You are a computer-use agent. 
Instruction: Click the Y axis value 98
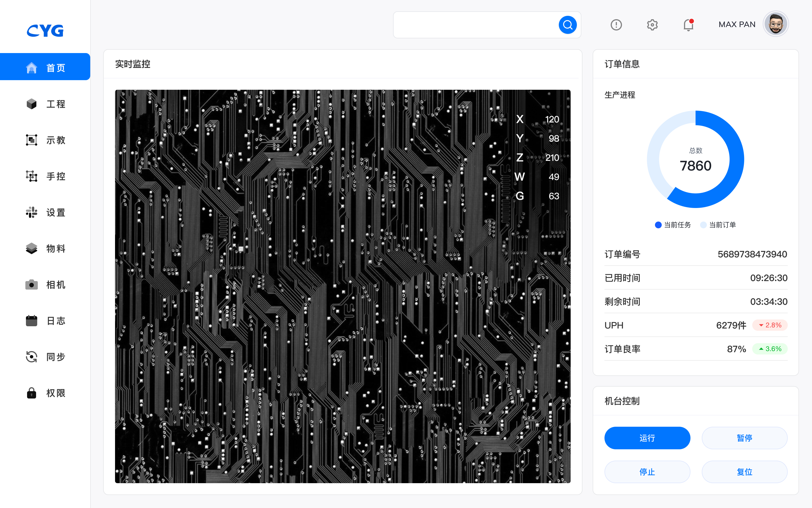tap(554, 138)
